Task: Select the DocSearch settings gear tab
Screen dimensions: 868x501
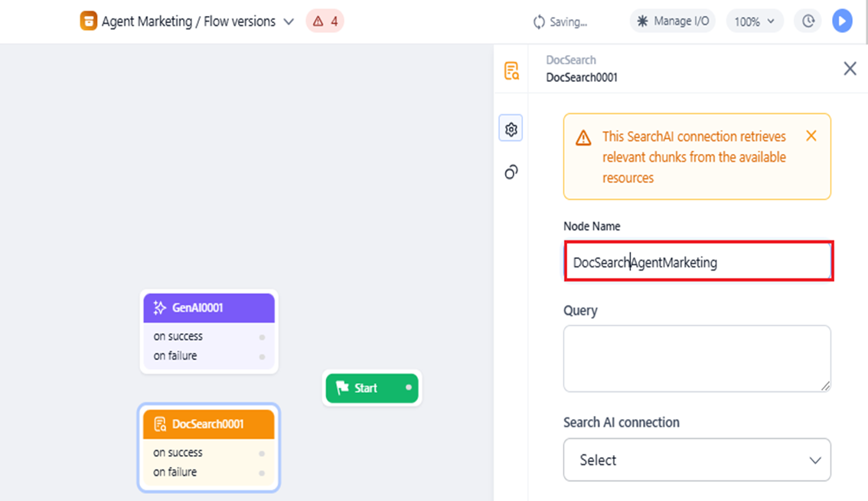Action: (x=511, y=129)
